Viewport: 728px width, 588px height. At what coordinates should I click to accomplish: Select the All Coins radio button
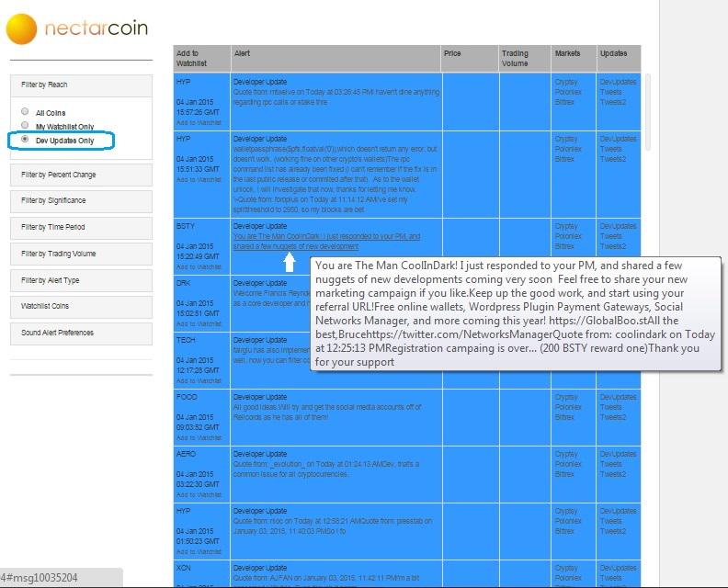[25, 111]
